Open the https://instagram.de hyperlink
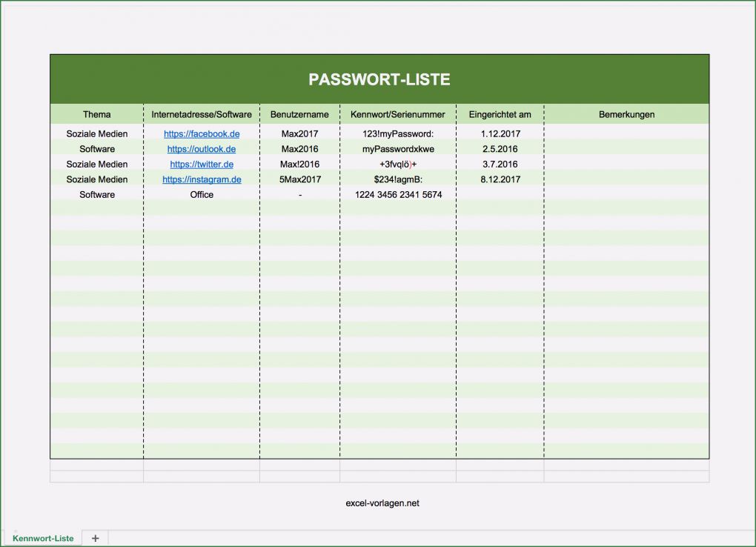756x547 pixels. click(x=202, y=179)
